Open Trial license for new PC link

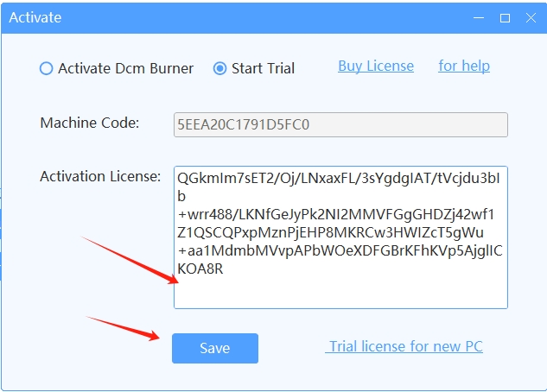[x=404, y=346]
